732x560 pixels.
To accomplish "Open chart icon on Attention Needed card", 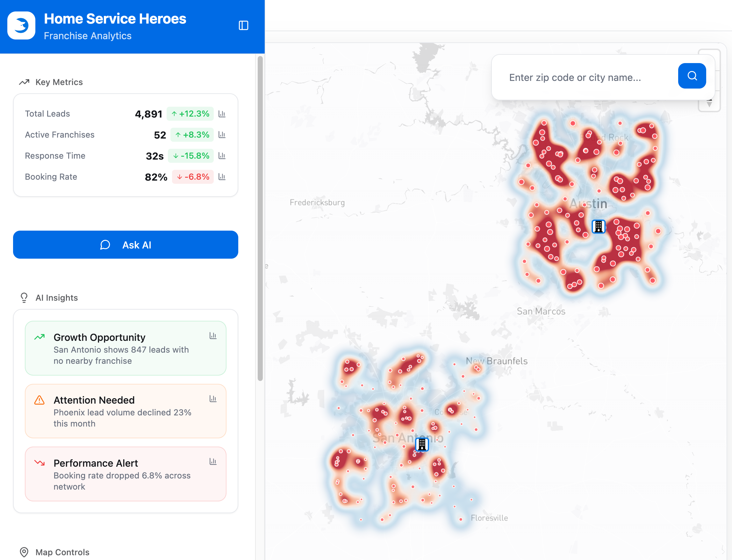I will click(213, 399).
